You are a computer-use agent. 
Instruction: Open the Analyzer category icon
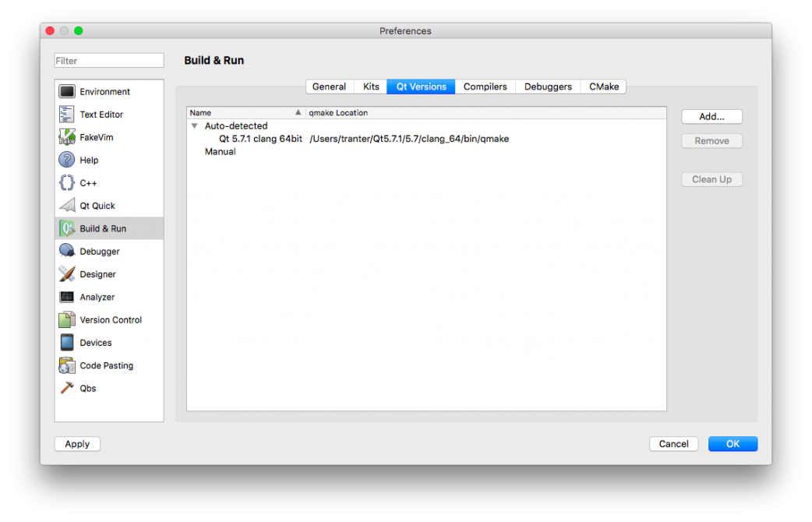[67, 297]
